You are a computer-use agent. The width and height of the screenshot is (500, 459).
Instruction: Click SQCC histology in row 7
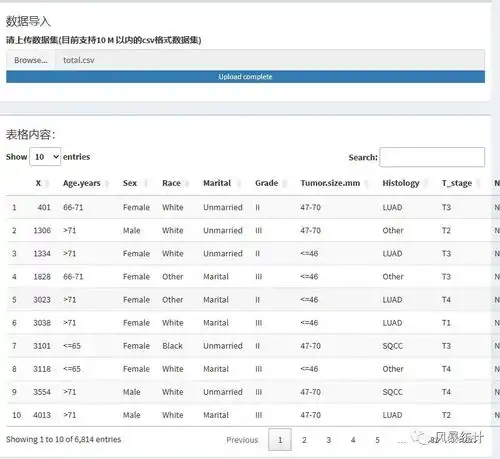393,346
